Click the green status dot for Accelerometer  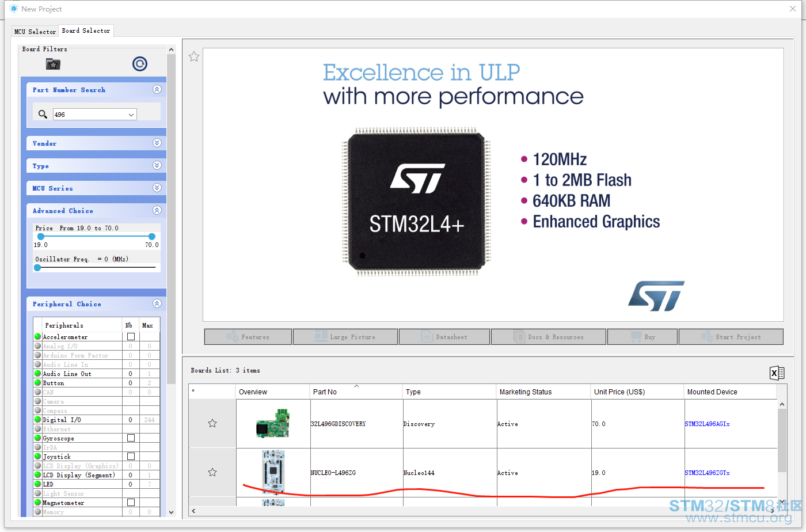pyautogui.click(x=38, y=337)
